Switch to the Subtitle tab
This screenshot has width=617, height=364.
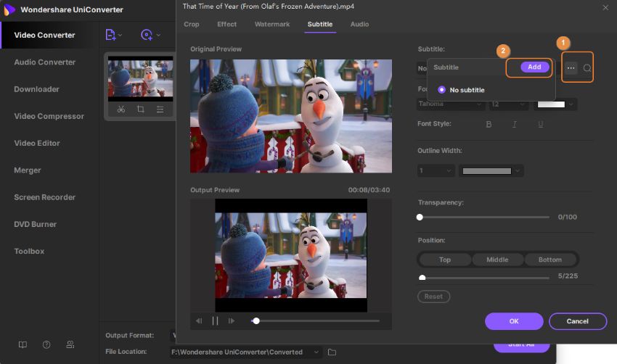[320, 25]
